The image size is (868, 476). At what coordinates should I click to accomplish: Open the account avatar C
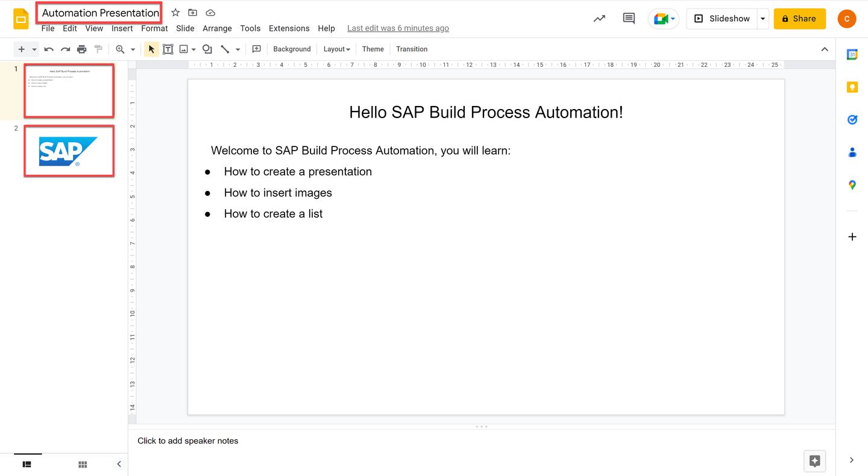coord(847,19)
